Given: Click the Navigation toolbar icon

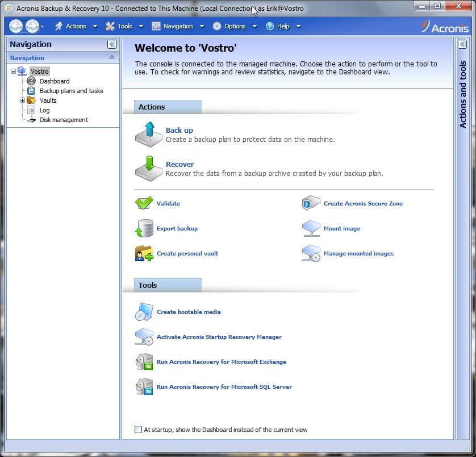Looking at the screenshot, I should click(x=156, y=26).
